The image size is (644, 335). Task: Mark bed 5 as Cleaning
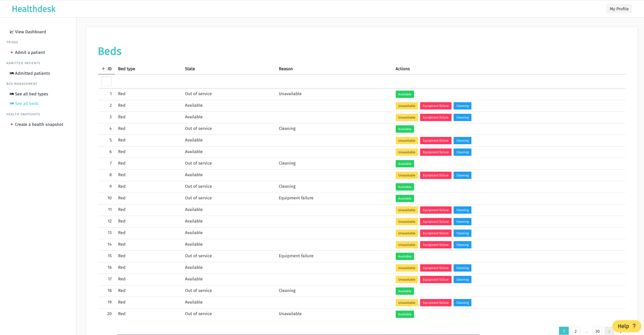(x=462, y=141)
